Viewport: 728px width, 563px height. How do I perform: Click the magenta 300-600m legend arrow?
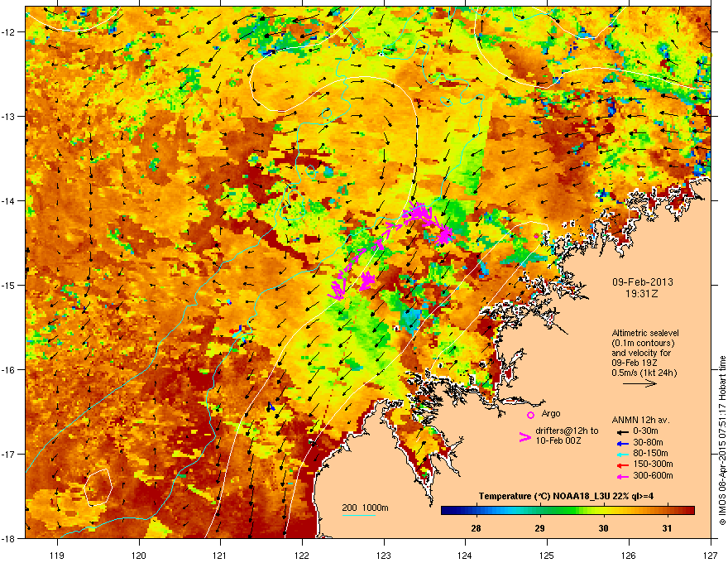[x=622, y=477]
